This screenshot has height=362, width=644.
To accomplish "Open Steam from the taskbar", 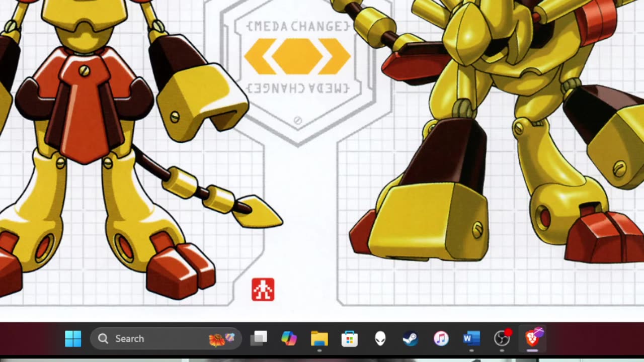I will pos(411,339).
